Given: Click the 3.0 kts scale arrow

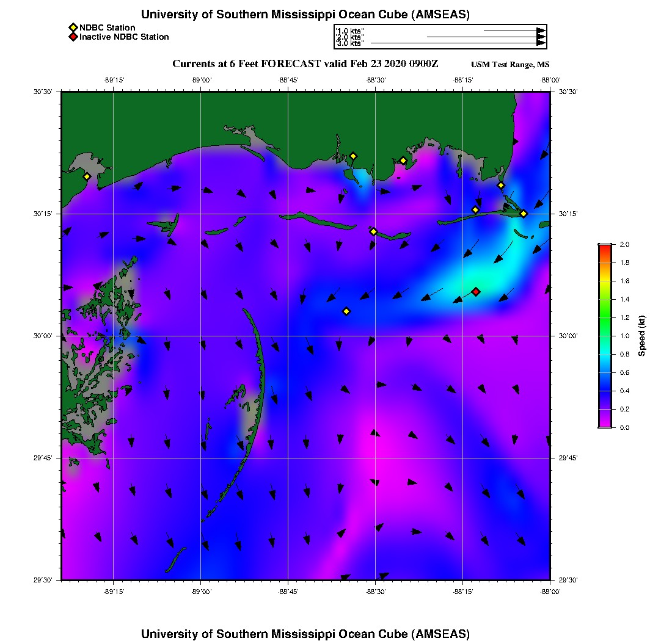Looking at the screenshot, I should [x=458, y=43].
